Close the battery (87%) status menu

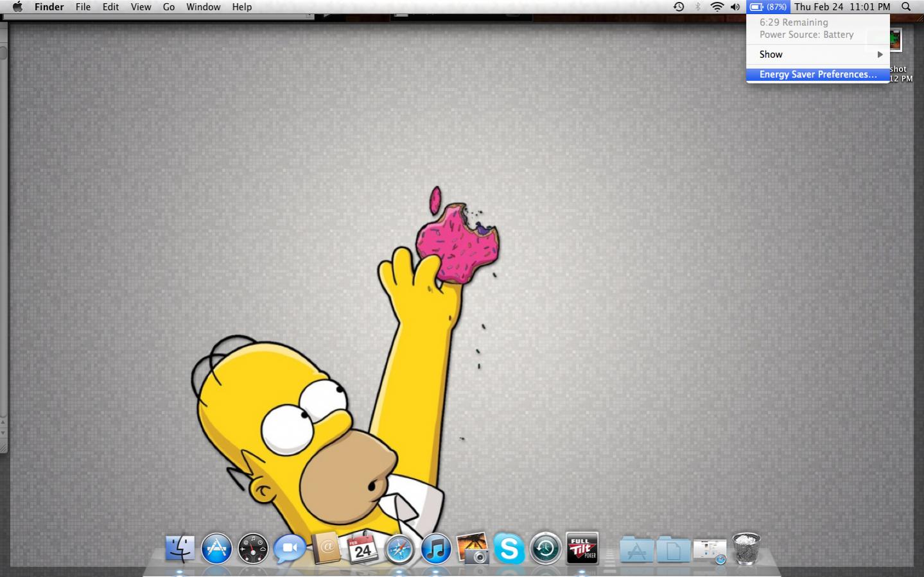pyautogui.click(x=769, y=7)
